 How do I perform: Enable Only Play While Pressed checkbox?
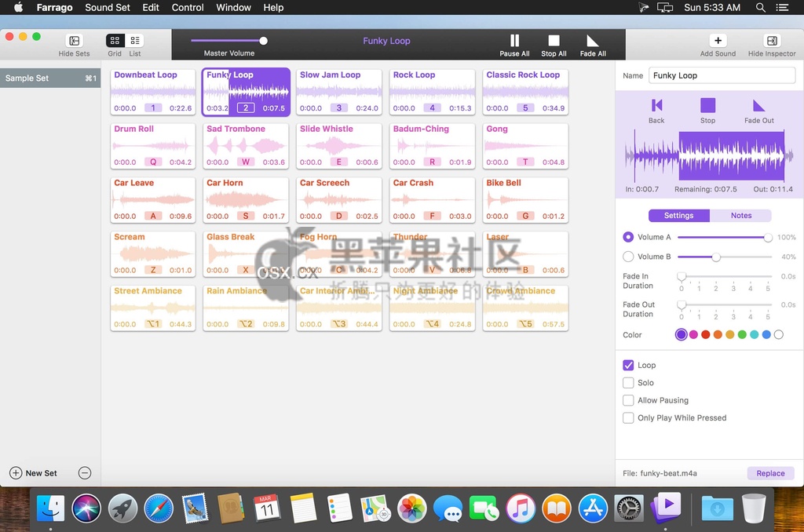pyautogui.click(x=628, y=417)
